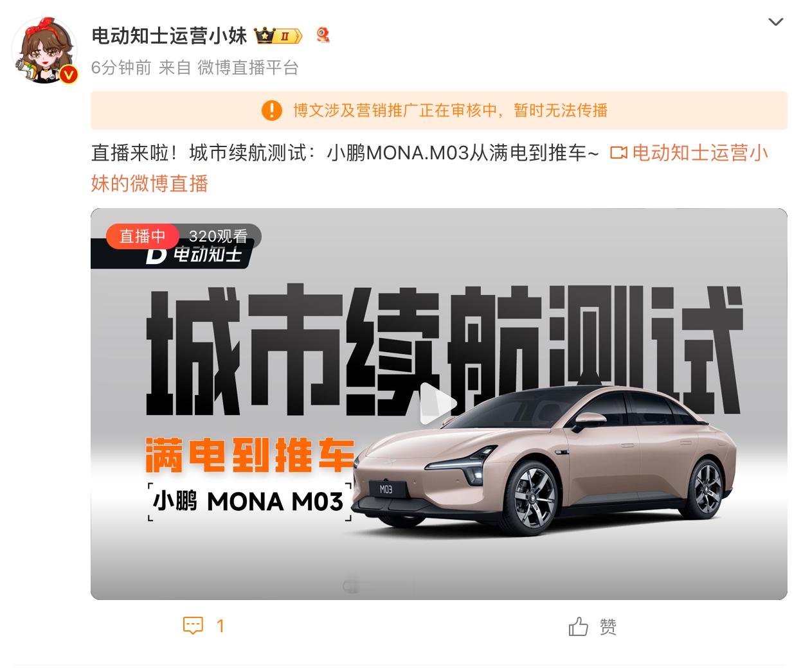Click the profile avatar of 电动知士运营小妹
Viewport: 801px width, 672px height.
pyautogui.click(x=44, y=51)
